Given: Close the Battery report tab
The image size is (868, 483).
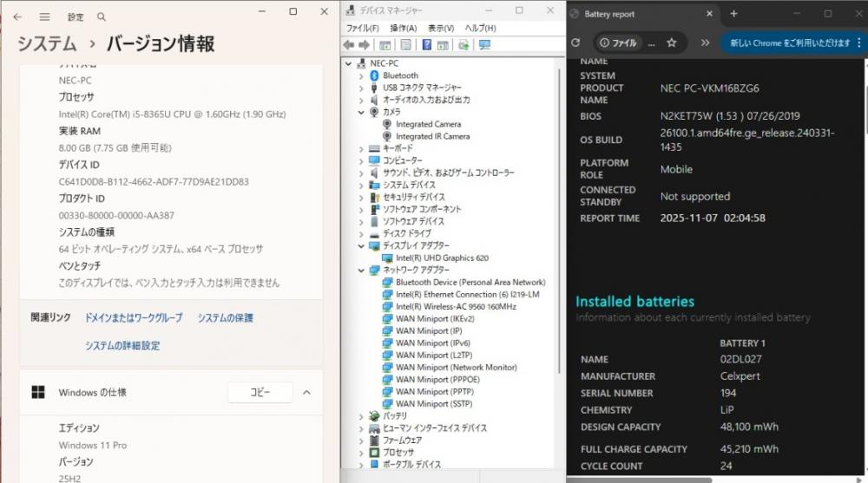Looking at the screenshot, I should 709,14.
